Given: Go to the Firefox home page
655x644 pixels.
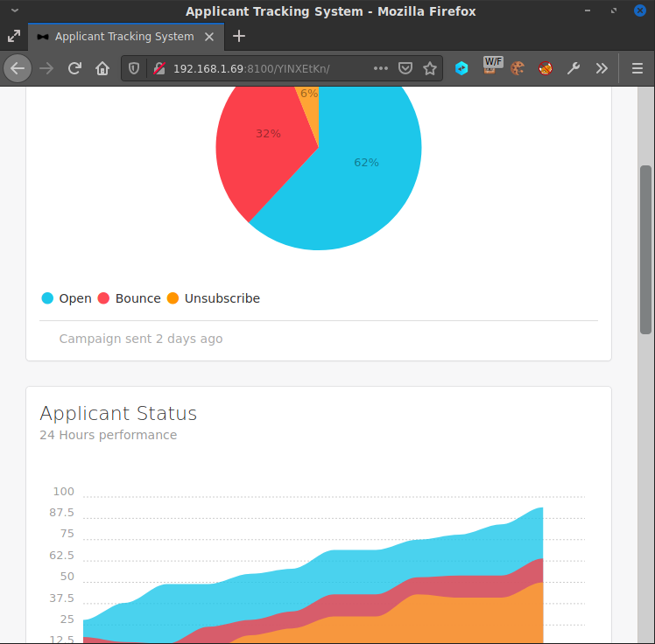Looking at the screenshot, I should pos(102,68).
